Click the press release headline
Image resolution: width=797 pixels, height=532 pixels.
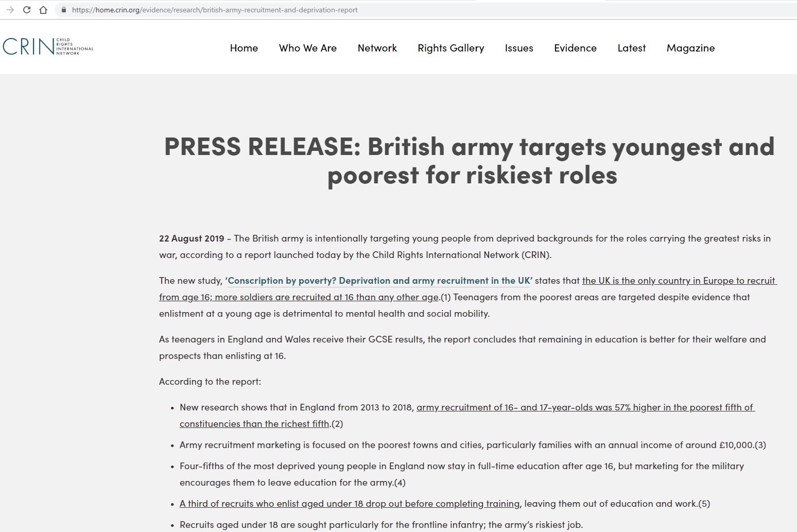pos(469,161)
